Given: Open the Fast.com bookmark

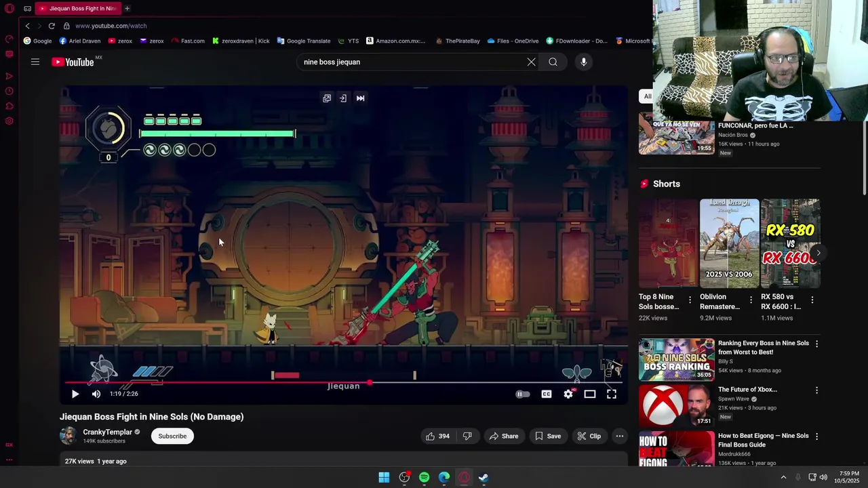Looking at the screenshot, I should pos(188,41).
